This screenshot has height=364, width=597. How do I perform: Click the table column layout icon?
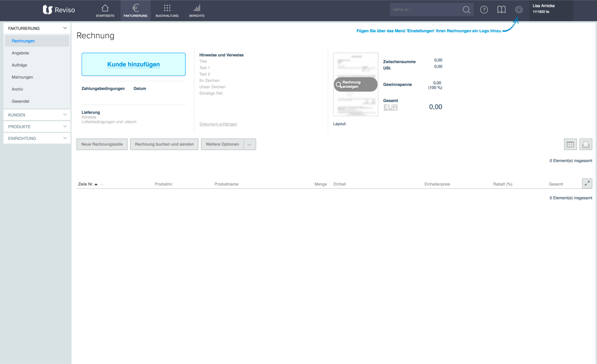570,145
